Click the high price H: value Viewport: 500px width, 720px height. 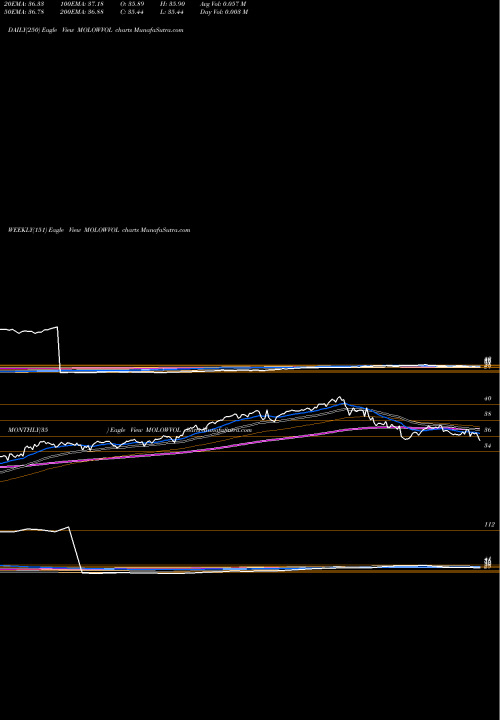pos(172,4)
